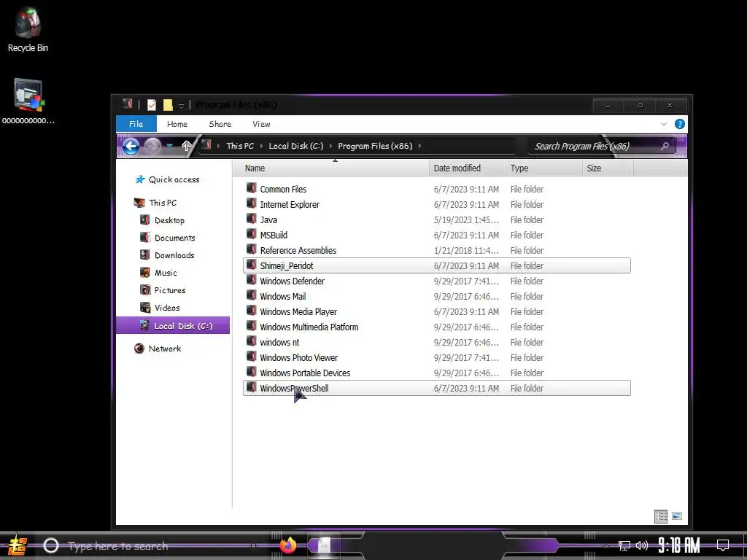This screenshot has width=747, height=560.
Task: Select the Internet Explorer folder icon
Action: pyautogui.click(x=252, y=204)
